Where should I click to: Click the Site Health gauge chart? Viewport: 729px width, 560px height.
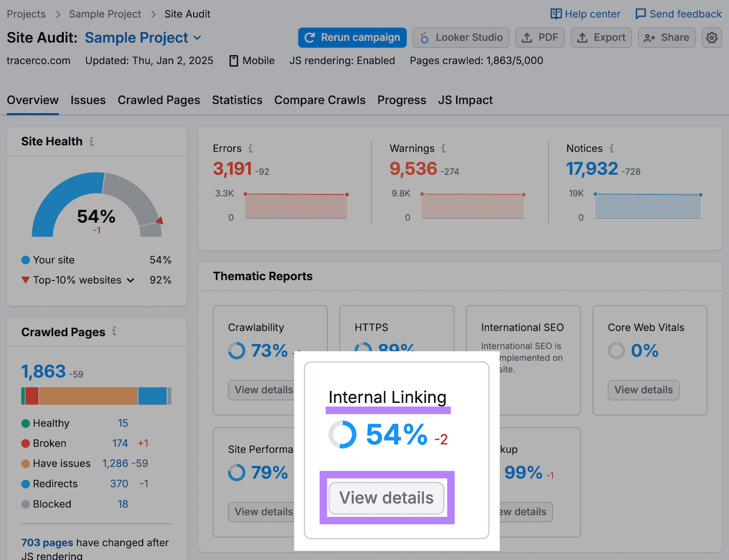(97, 204)
